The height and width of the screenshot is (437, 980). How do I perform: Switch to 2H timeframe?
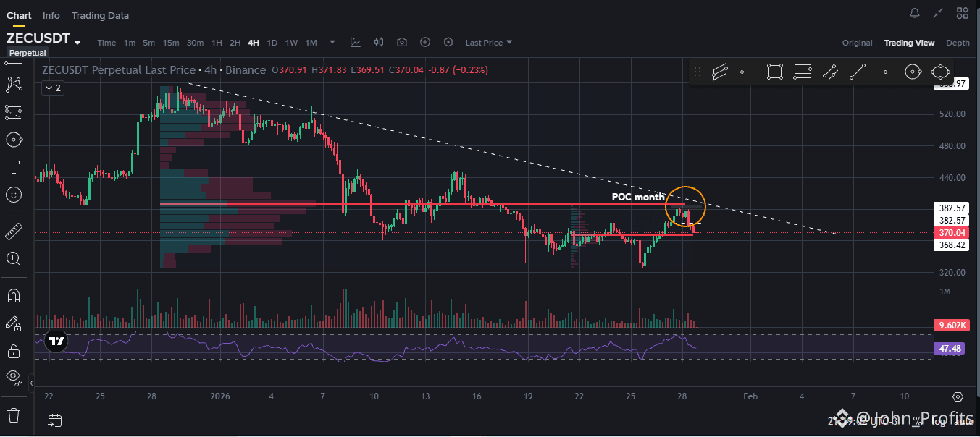pyautogui.click(x=235, y=43)
